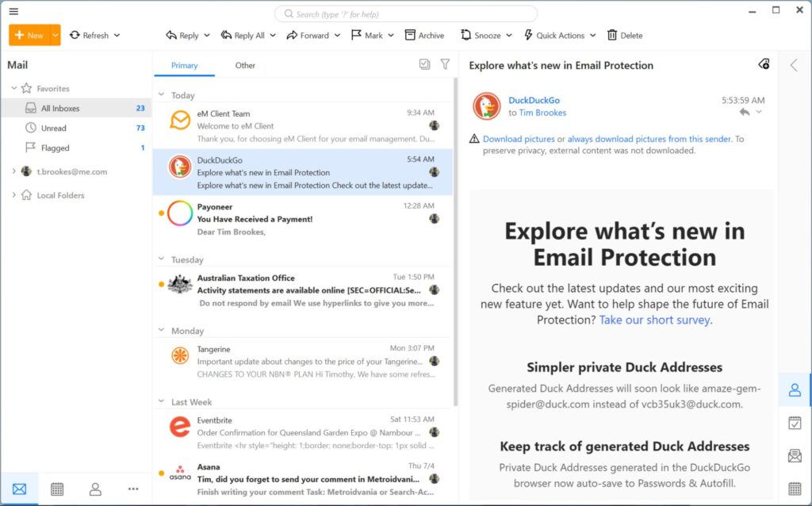The width and height of the screenshot is (812, 506).
Task: Collapse the Today group
Action: (162, 95)
